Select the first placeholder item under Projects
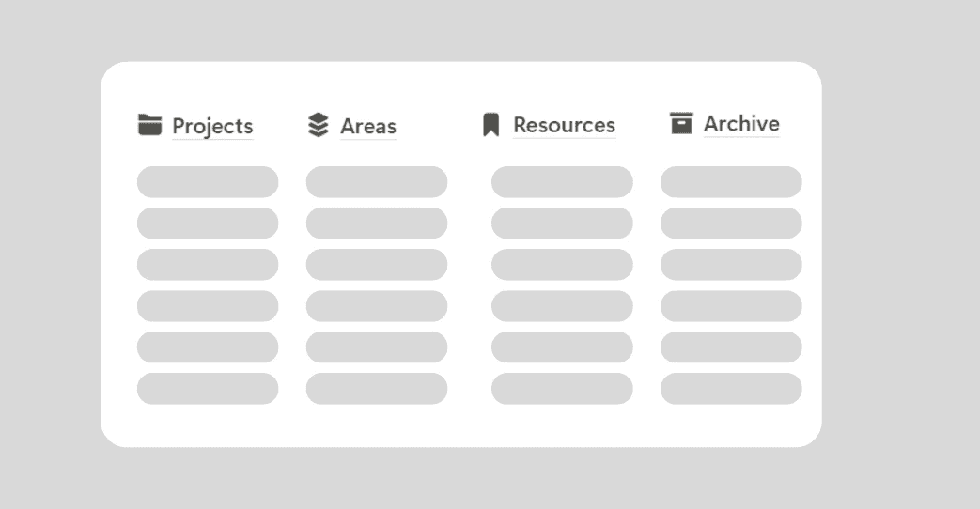Image resolution: width=980 pixels, height=509 pixels. [208, 182]
